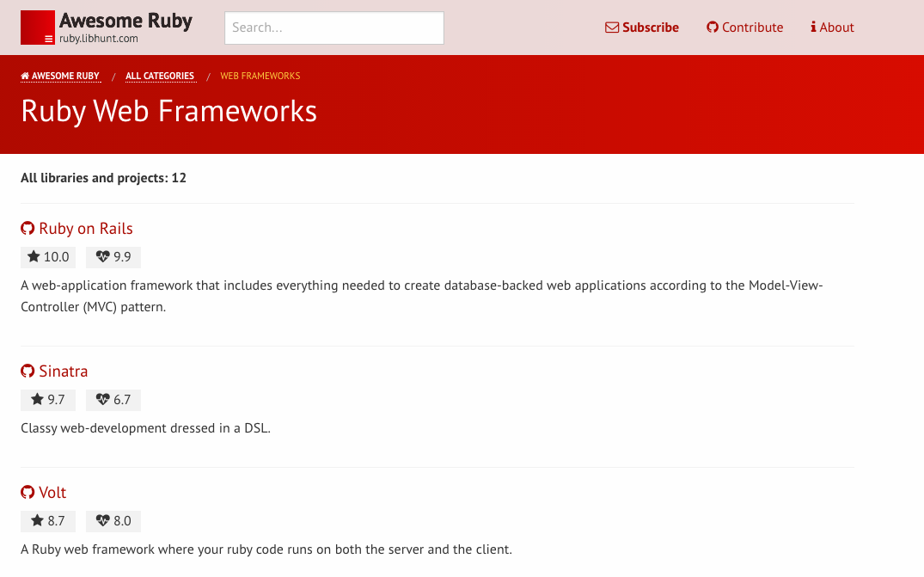Screen dimensions: 924x577
Task: Focus the Search input field
Action: click(x=334, y=28)
